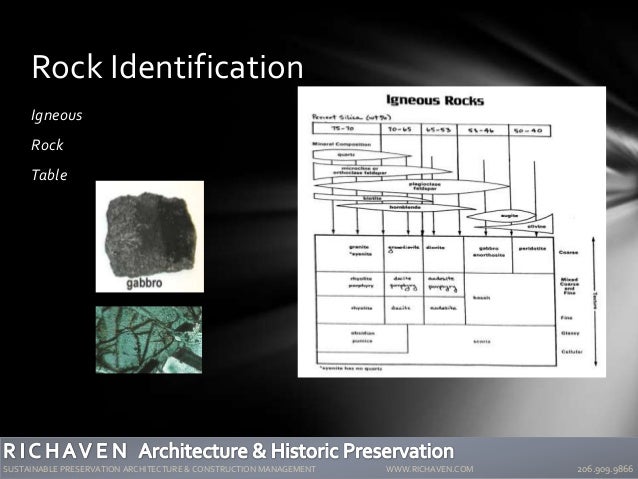Click the 'Fine' texture label
The width and height of the screenshot is (638, 479).
click(x=566, y=318)
